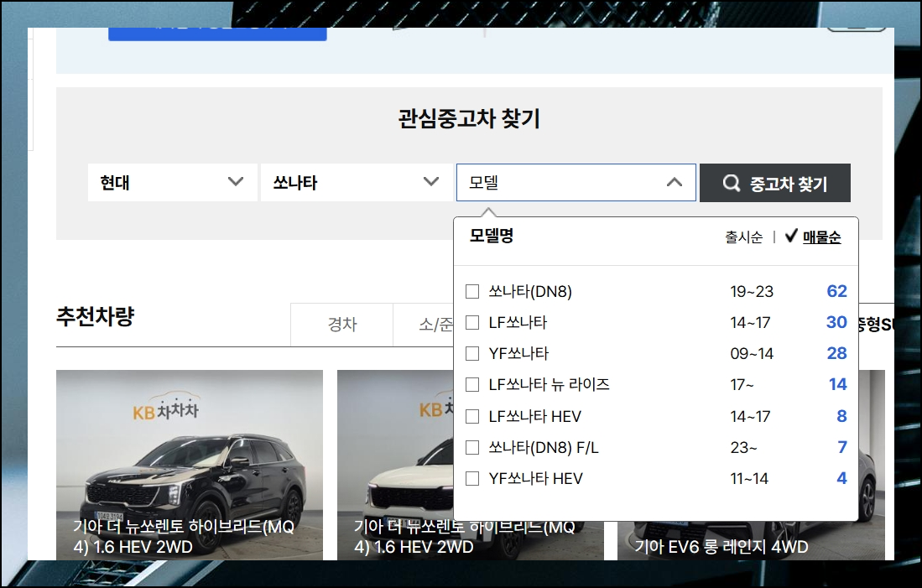This screenshot has height=588, width=922.
Task: Check the 쏘나타(DN8) model checkbox
Action: 472,292
